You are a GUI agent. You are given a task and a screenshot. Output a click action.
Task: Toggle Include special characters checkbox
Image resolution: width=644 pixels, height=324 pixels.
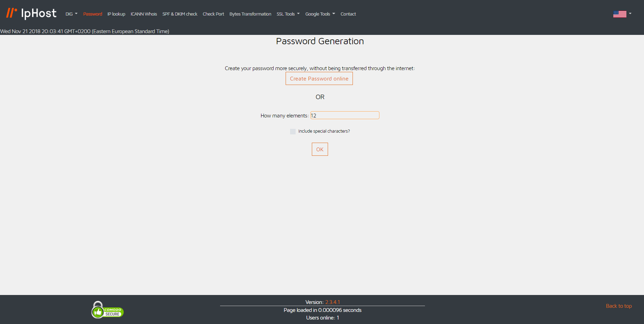point(293,131)
